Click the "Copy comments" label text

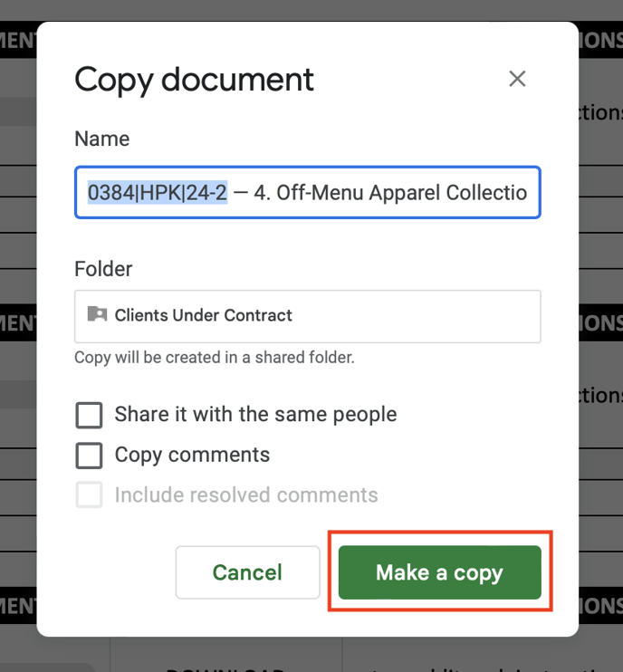[192, 455]
